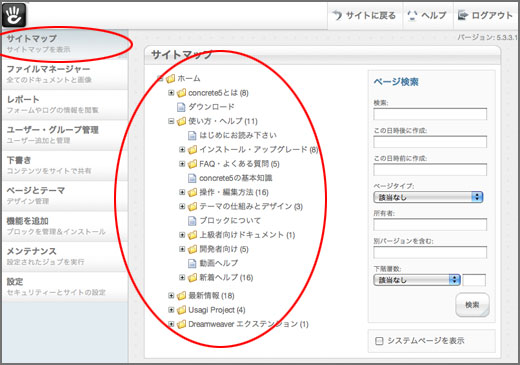
Task: Click the concrete5 hand logo icon
Action: click(x=14, y=15)
